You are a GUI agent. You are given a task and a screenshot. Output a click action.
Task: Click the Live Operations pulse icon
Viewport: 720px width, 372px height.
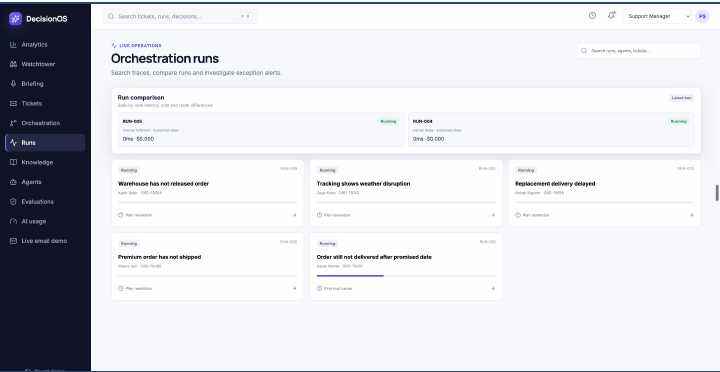[x=114, y=45]
